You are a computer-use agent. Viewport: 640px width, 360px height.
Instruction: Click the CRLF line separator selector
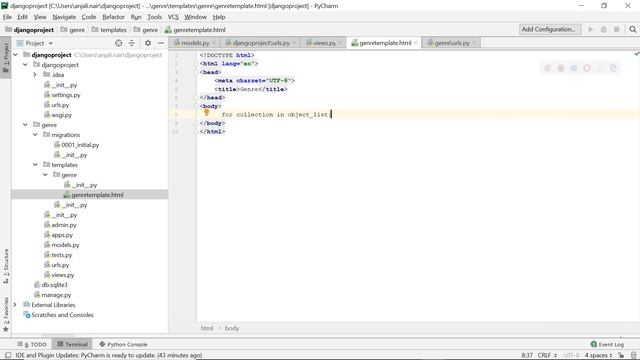(547, 355)
